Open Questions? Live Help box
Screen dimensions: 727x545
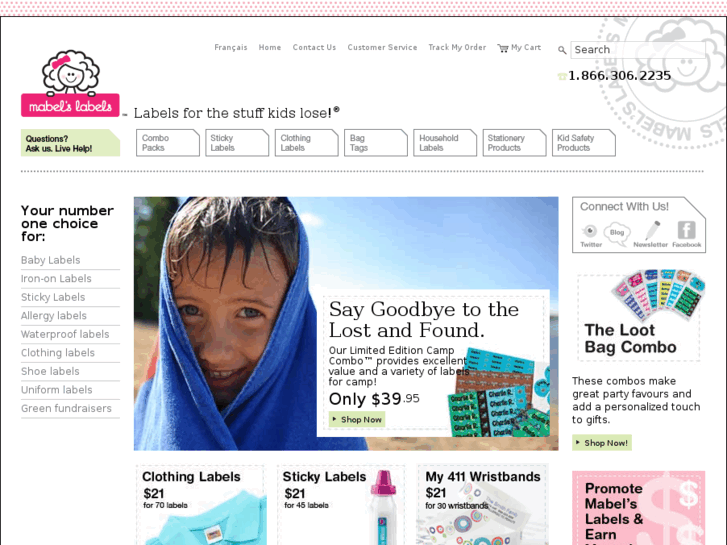[x=70, y=143]
